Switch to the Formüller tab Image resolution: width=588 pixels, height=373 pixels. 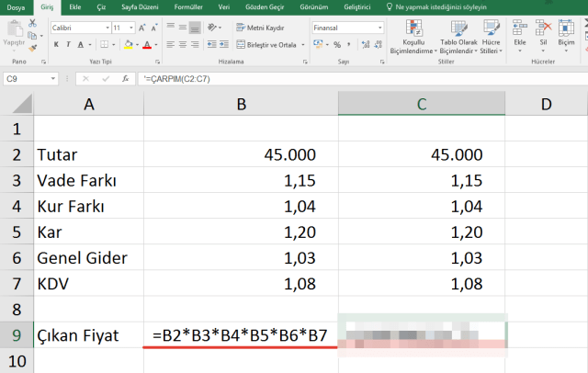188,6
